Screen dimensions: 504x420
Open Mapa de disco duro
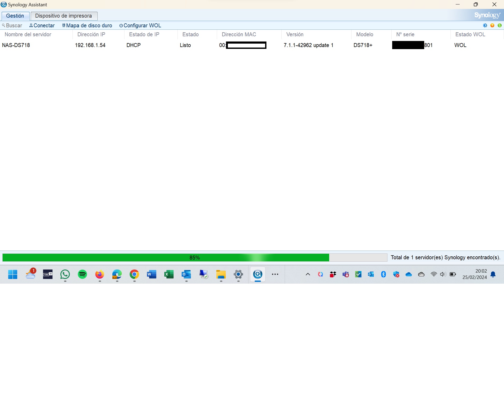[x=87, y=25]
